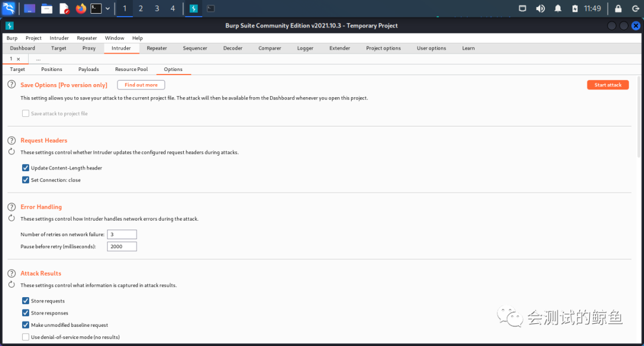The image size is (644, 346).
Task: Open the Resource Pool sub-tab
Action: (x=131, y=69)
